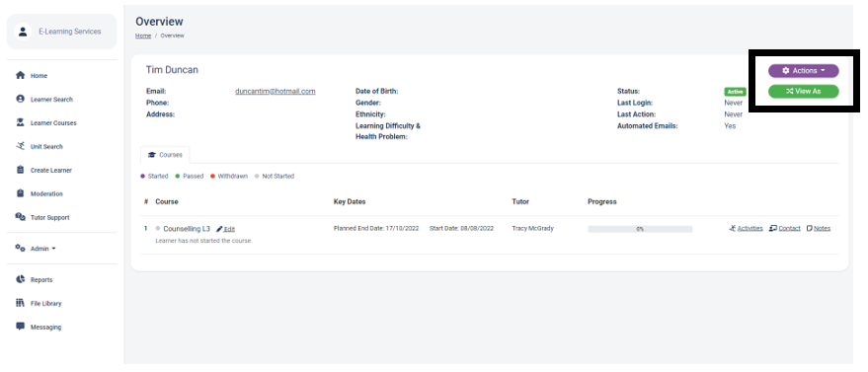This screenshot has height=372, width=868.
Task: Open Activities for Counselling L3
Action: (747, 228)
